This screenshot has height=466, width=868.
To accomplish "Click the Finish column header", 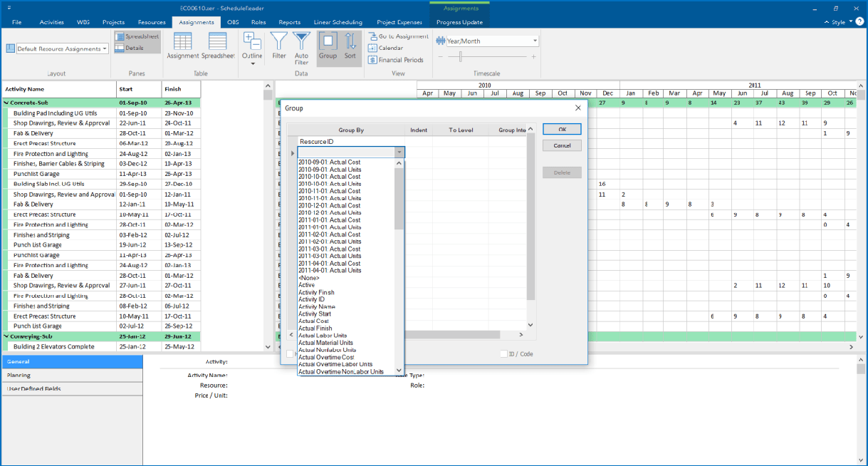I will (x=182, y=89).
